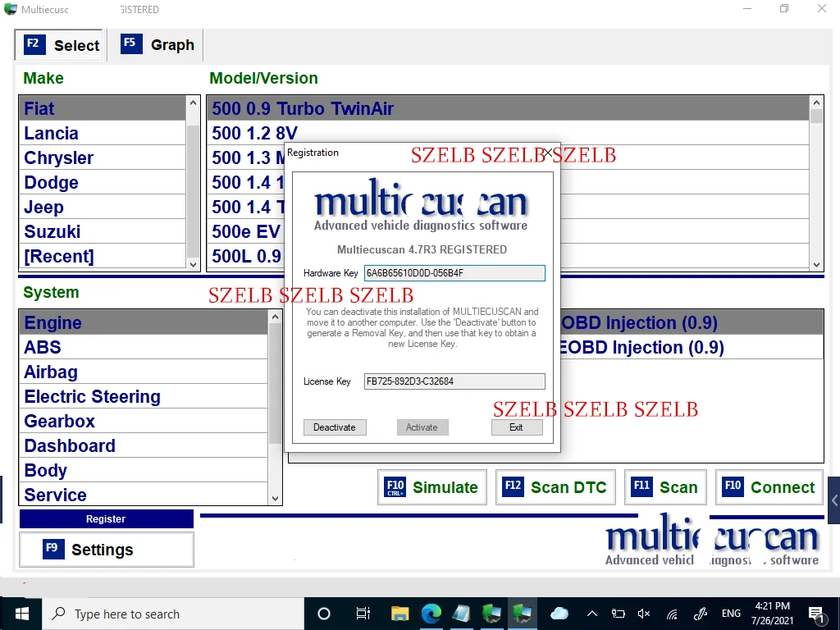This screenshot has width=840, height=630.
Task: Switch to the Select tab
Action: (x=58, y=45)
